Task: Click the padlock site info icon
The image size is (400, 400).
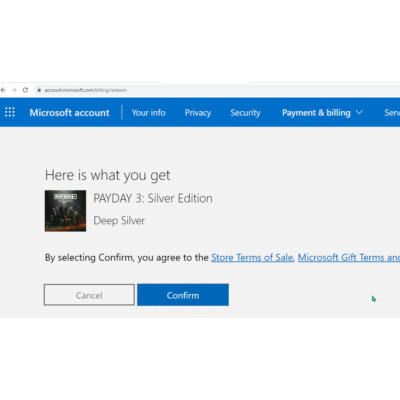Action: (39, 90)
